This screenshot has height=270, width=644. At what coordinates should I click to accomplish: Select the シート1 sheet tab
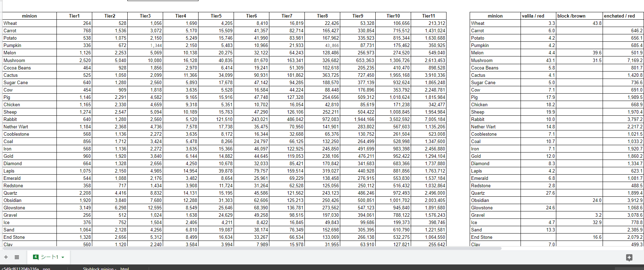[x=49, y=257]
